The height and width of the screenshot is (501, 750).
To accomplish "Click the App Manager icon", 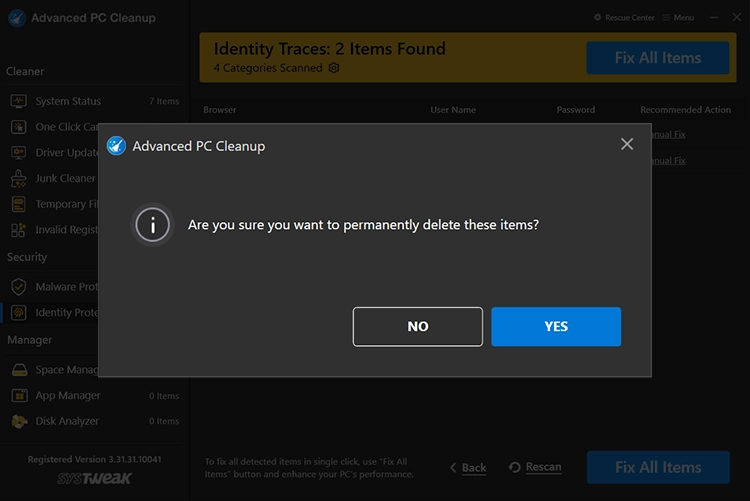I will [x=19, y=396].
